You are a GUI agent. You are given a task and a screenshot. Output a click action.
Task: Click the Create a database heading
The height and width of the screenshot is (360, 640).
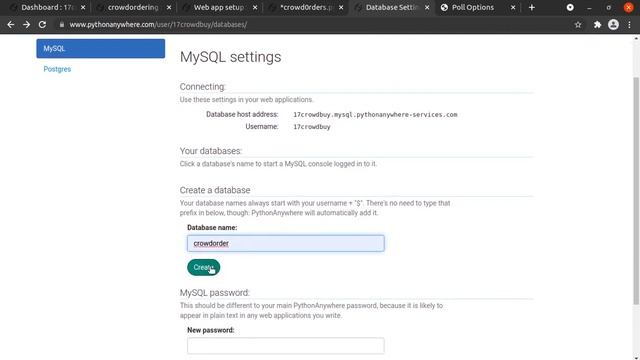pyautogui.click(x=215, y=190)
